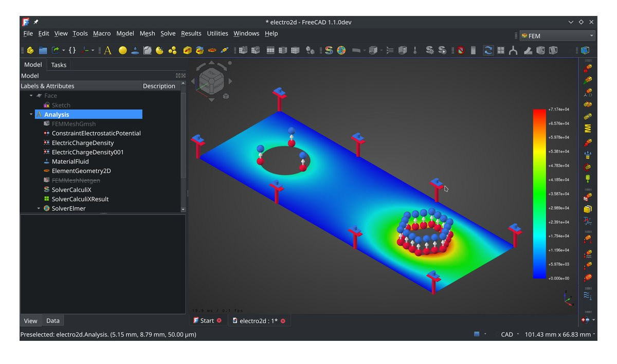
Task: Click the Analysis container toolbar icon
Action: pos(107,50)
